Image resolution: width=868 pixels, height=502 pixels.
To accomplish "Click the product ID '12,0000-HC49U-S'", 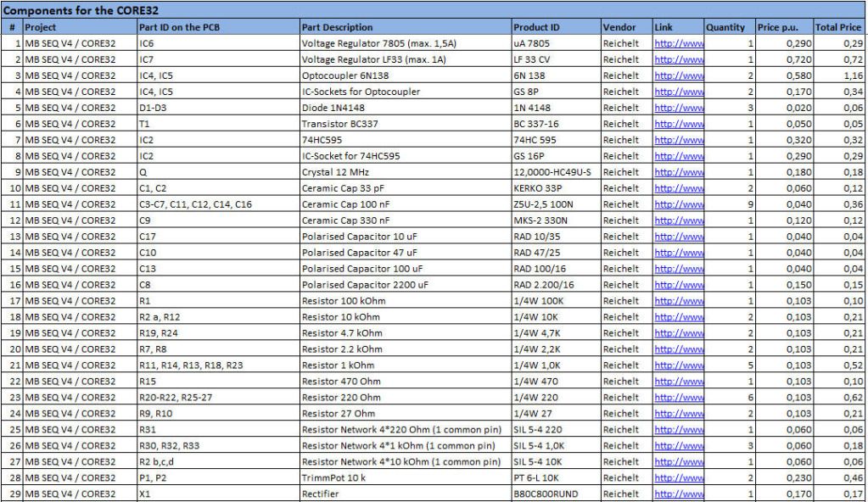I will pos(557,171).
